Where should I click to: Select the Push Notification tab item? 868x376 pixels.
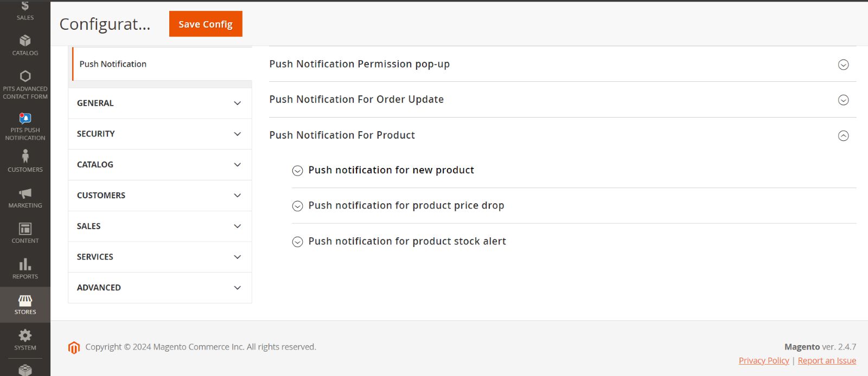[162, 64]
